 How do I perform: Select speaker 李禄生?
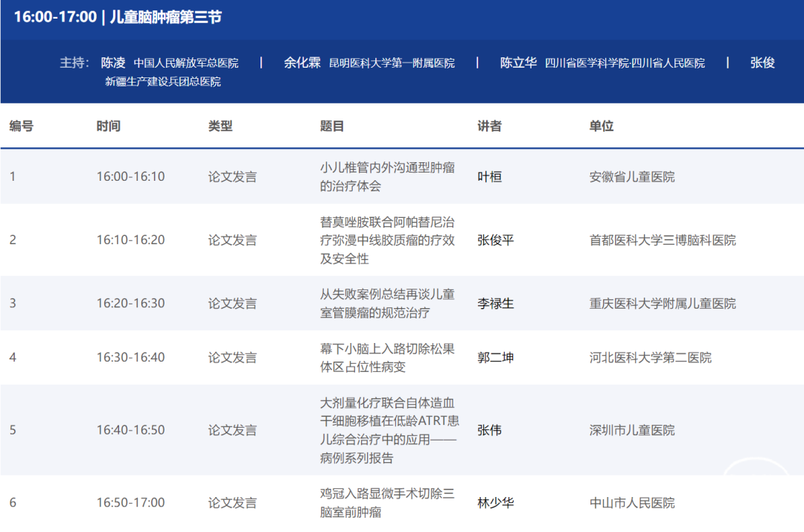pos(495,304)
